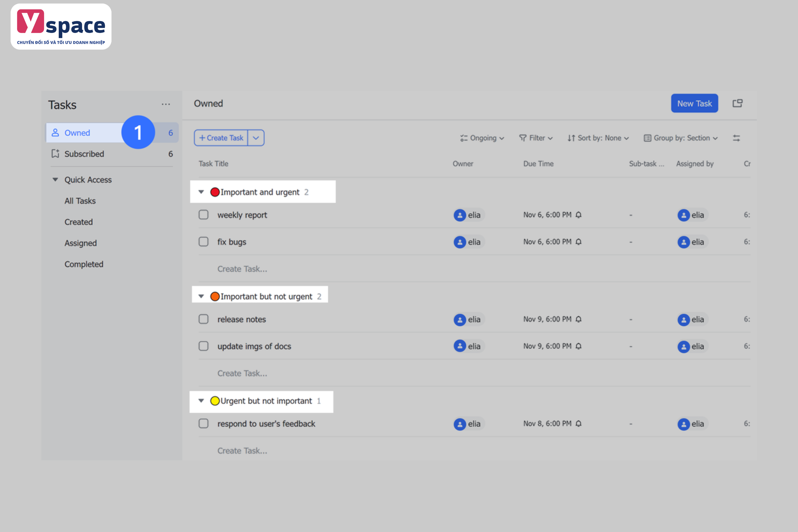Collapse the Quick Access group
This screenshot has width=798, height=532.
point(55,180)
